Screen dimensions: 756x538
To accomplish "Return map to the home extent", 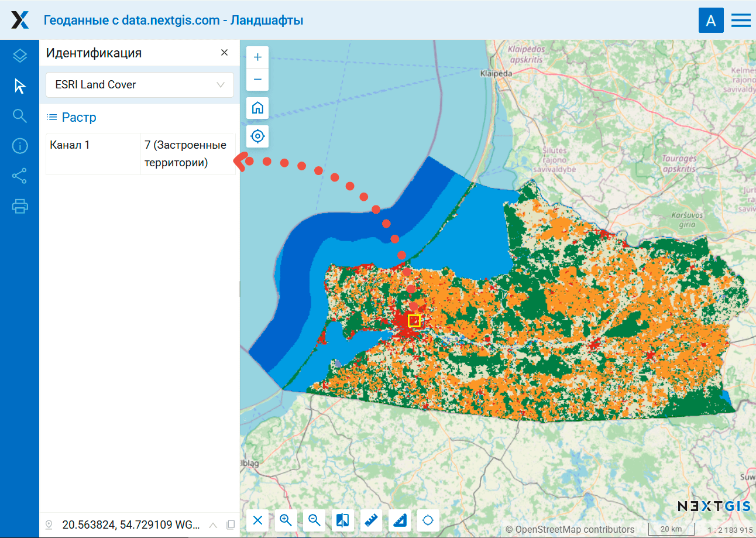I will [257, 108].
